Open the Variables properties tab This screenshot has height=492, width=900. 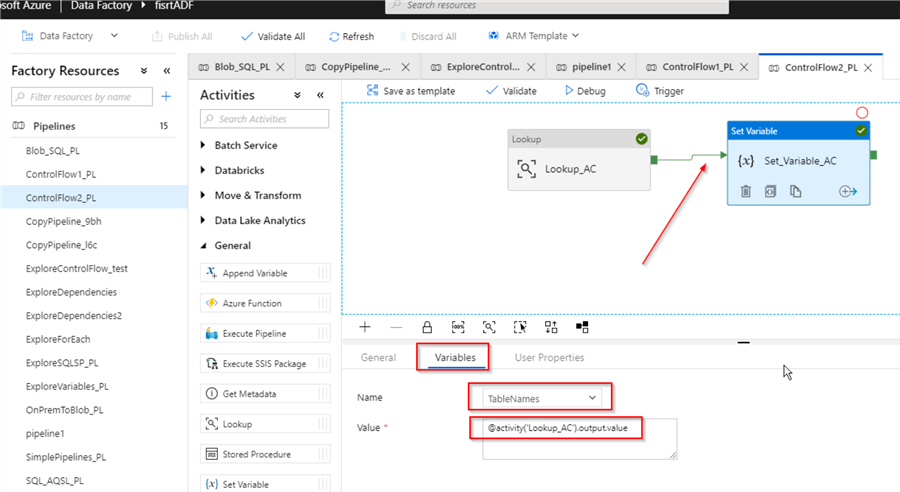(455, 357)
